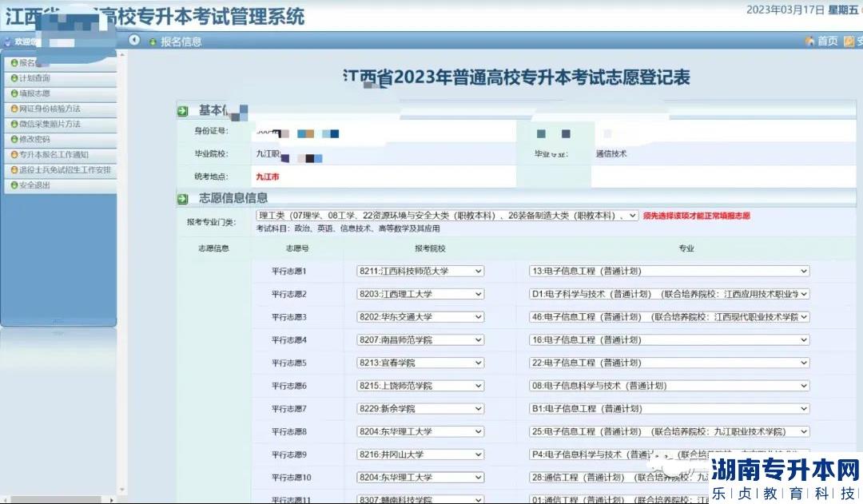Click the 报考院校 column header
This screenshot has width=863, height=504.
click(430, 248)
